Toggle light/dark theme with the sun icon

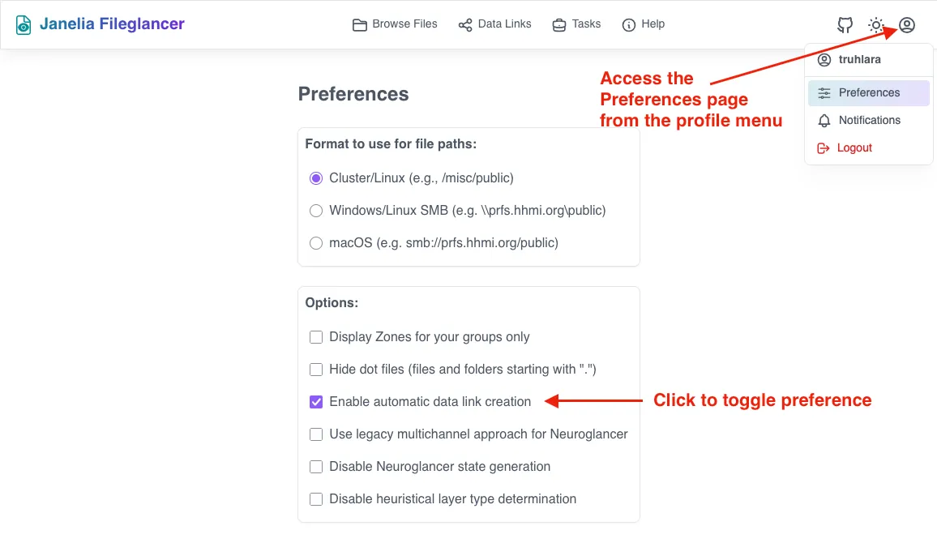click(x=876, y=25)
